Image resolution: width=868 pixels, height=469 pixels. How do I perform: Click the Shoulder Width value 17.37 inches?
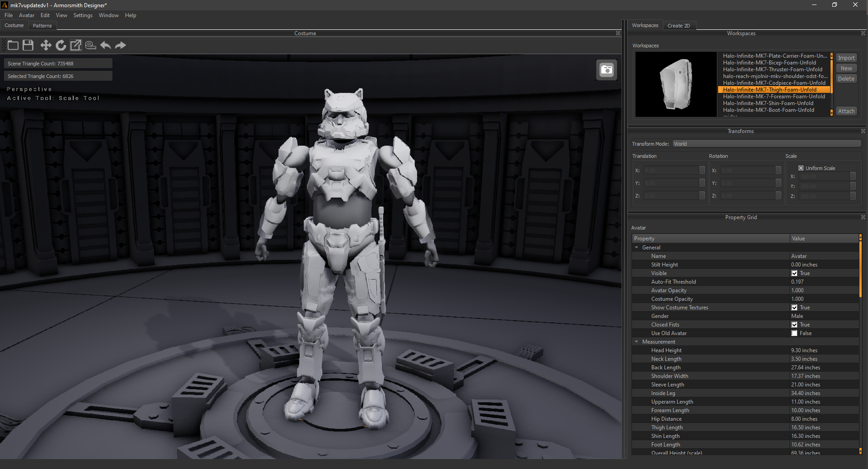805,376
